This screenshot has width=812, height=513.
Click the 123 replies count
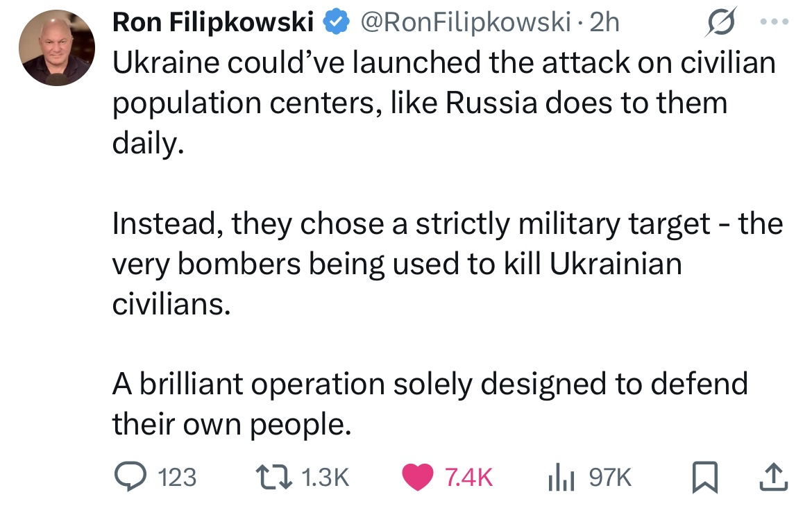[x=178, y=478]
